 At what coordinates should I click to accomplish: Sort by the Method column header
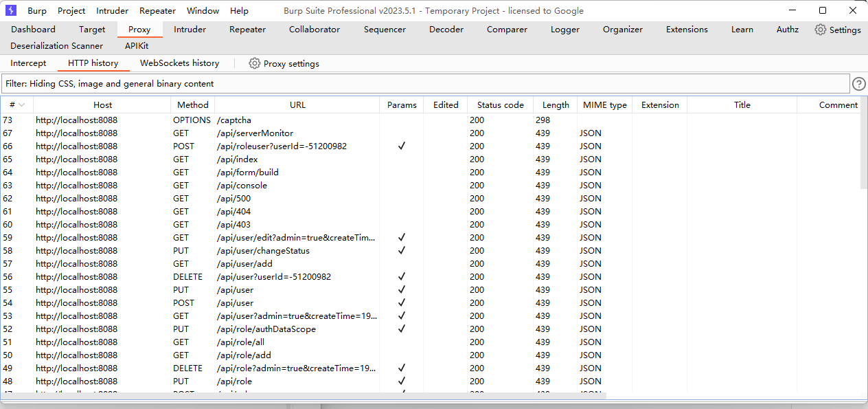pyautogui.click(x=192, y=105)
